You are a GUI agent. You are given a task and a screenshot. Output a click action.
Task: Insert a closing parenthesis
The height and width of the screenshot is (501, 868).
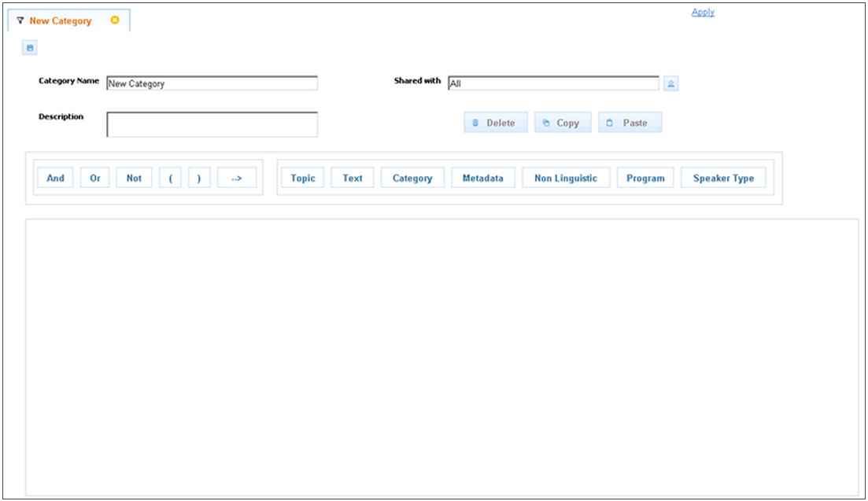pos(199,177)
